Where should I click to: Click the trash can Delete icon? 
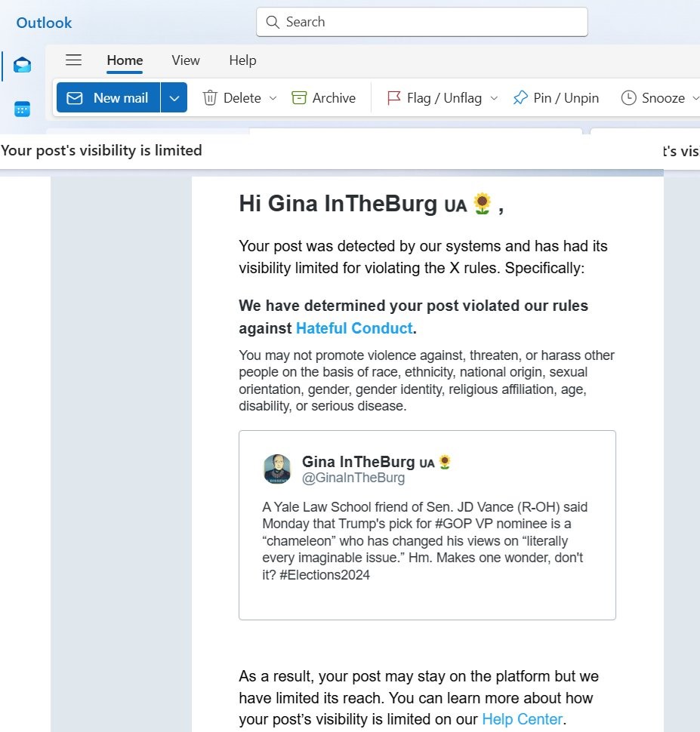[x=210, y=98]
